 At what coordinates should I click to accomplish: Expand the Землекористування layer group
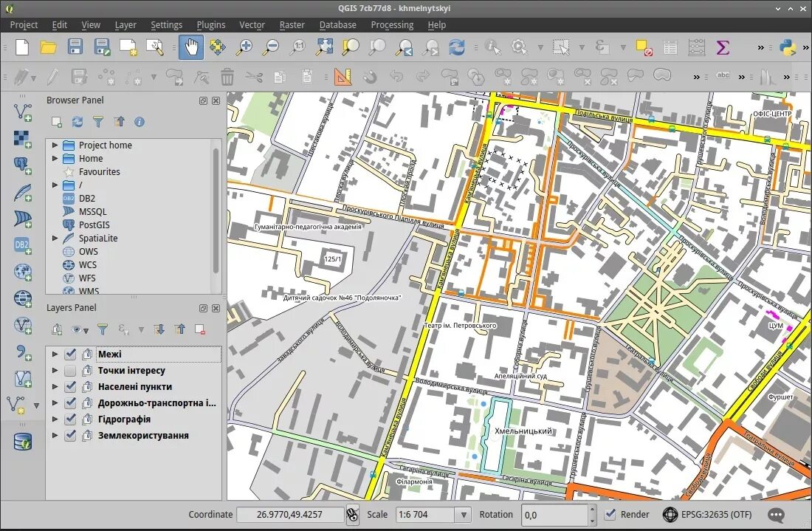(55, 436)
